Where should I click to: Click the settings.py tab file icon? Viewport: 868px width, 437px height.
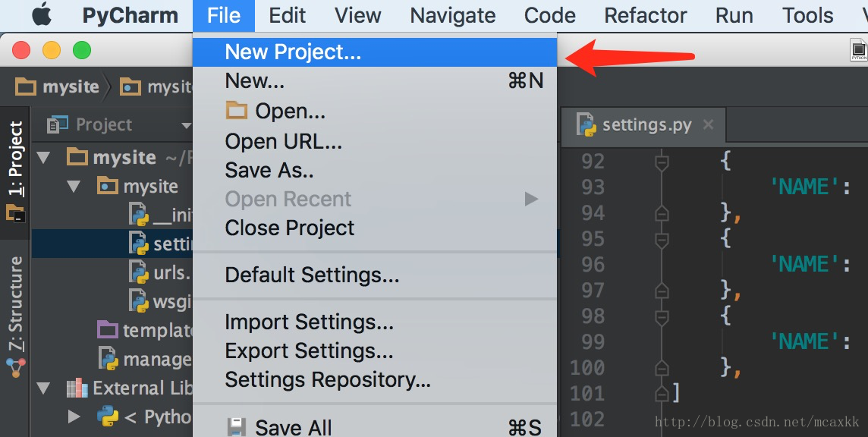(586, 124)
